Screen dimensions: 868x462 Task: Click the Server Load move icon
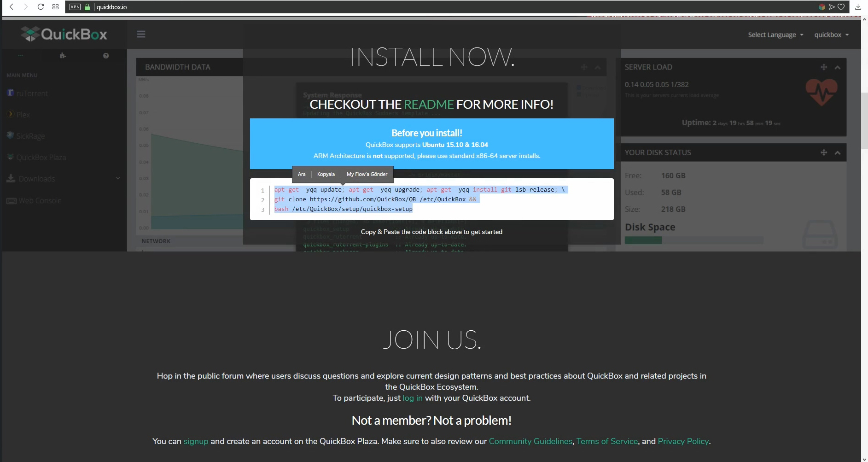[824, 67]
